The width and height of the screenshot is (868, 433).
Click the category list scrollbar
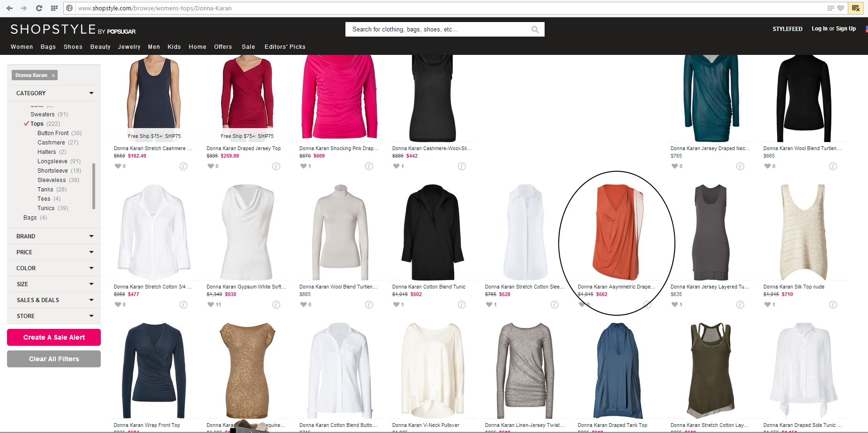pos(94,186)
